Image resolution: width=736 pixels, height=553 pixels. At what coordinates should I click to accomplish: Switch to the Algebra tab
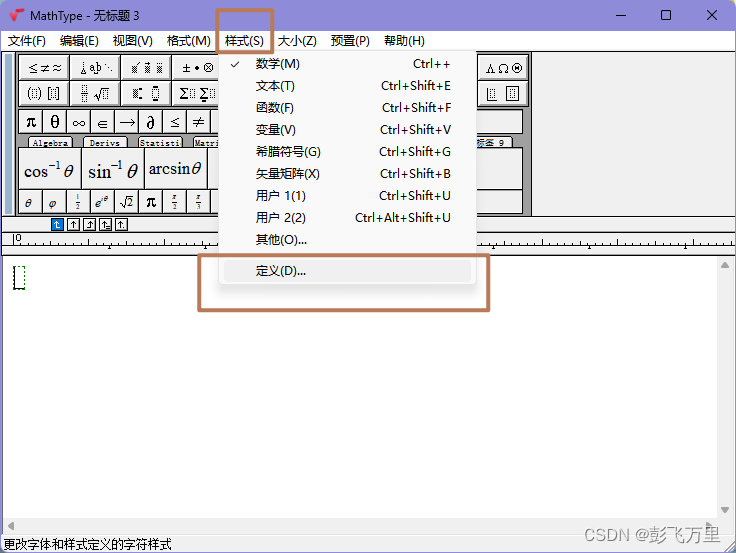click(50, 143)
